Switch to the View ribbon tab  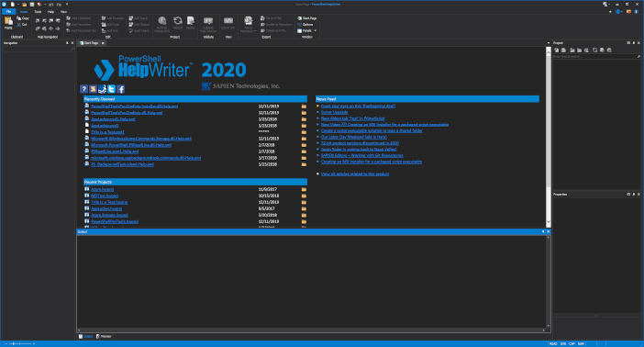pos(63,12)
